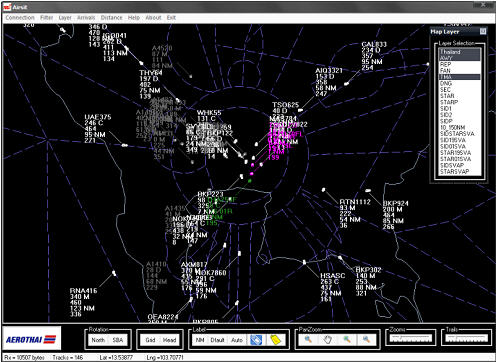The image size is (496, 362).
Task: Click the AEROTHAI logo
Action: point(32,339)
